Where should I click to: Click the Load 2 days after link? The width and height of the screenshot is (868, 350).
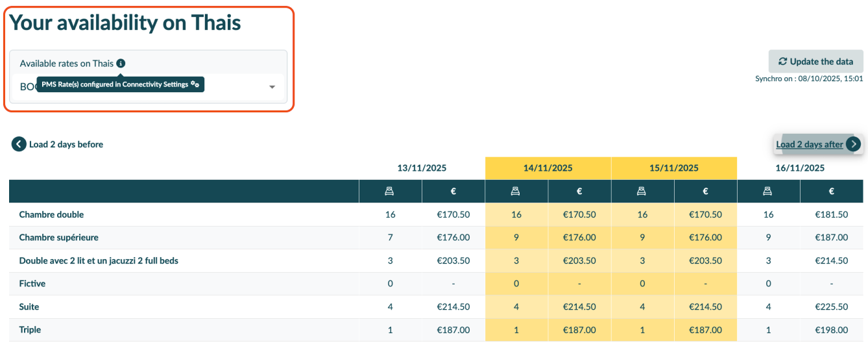click(x=809, y=144)
